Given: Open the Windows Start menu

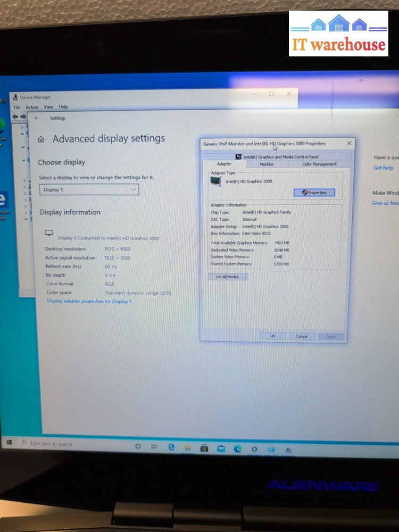Looking at the screenshot, I should (x=10, y=442).
